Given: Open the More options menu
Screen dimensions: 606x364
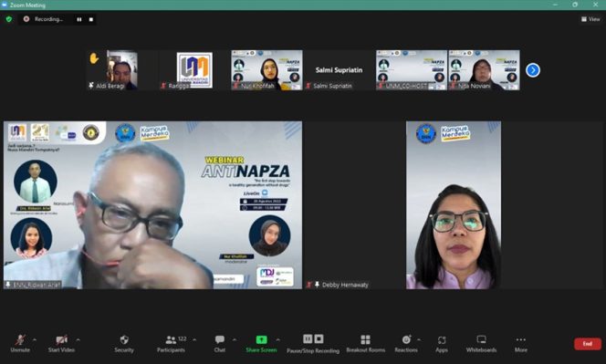Looking at the screenshot, I should pyautogui.click(x=520, y=343).
